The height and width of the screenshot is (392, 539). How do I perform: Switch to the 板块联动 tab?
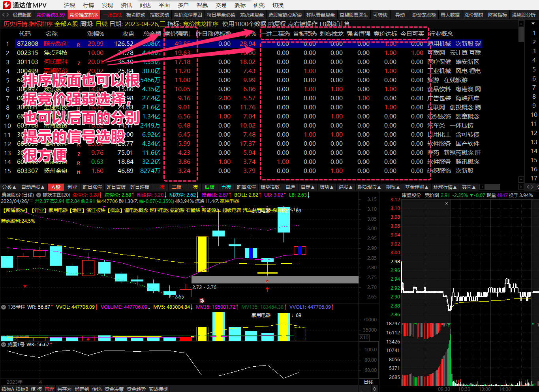coord(136,15)
